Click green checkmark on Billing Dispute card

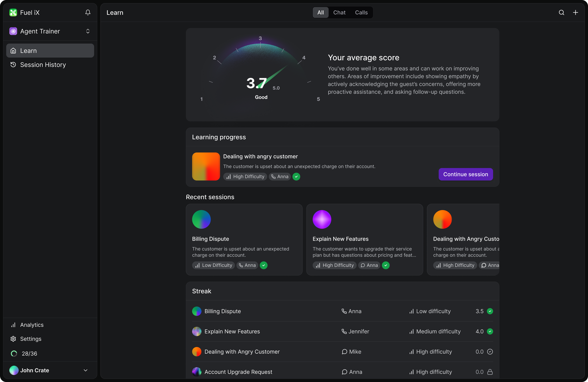[x=264, y=265]
